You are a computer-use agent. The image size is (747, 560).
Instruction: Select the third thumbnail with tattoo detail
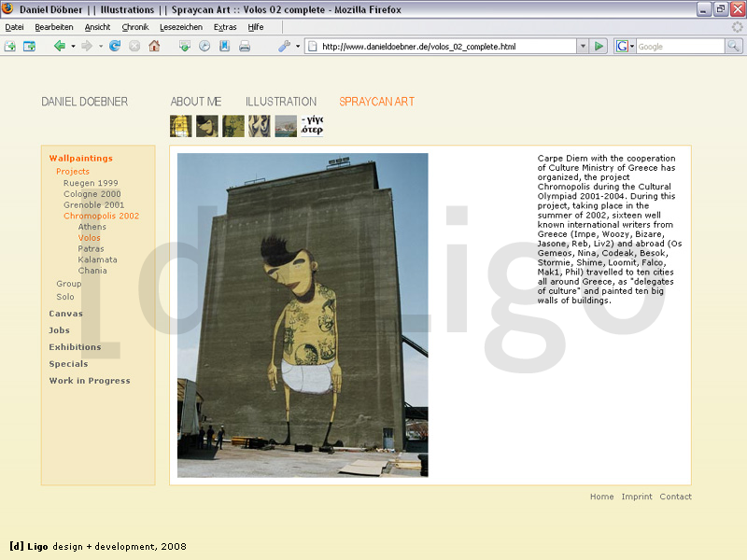click(233, 126)
